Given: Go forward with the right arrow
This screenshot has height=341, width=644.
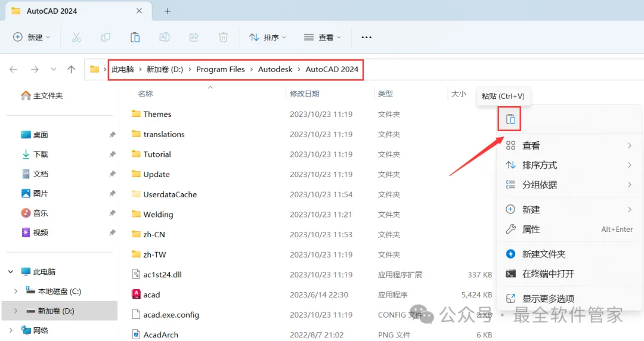Looking at the screenshot, I should pos(35,69).
